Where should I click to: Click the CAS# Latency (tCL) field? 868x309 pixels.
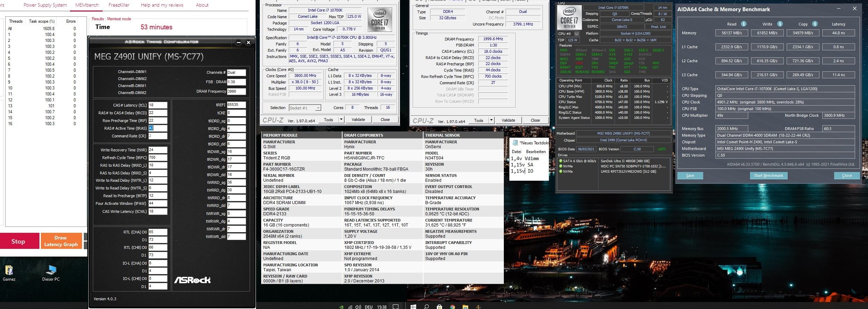(x=158, y=105)
